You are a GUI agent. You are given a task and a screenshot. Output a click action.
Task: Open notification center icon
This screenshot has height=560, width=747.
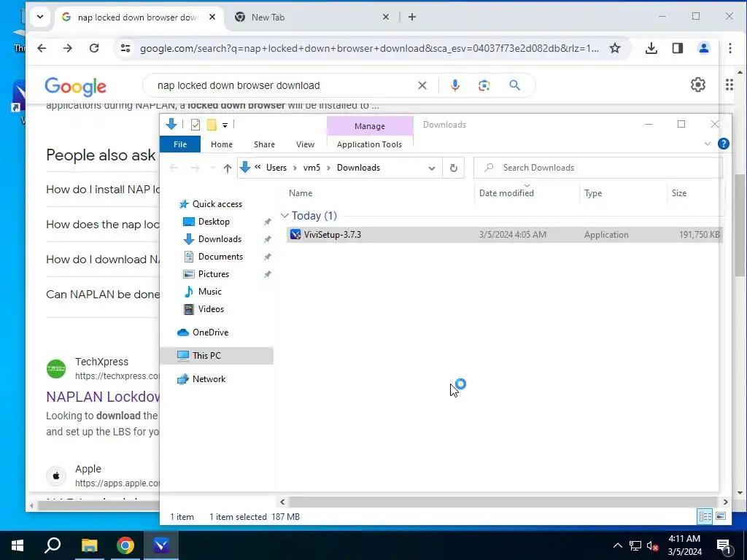click(x=724, y=545)
